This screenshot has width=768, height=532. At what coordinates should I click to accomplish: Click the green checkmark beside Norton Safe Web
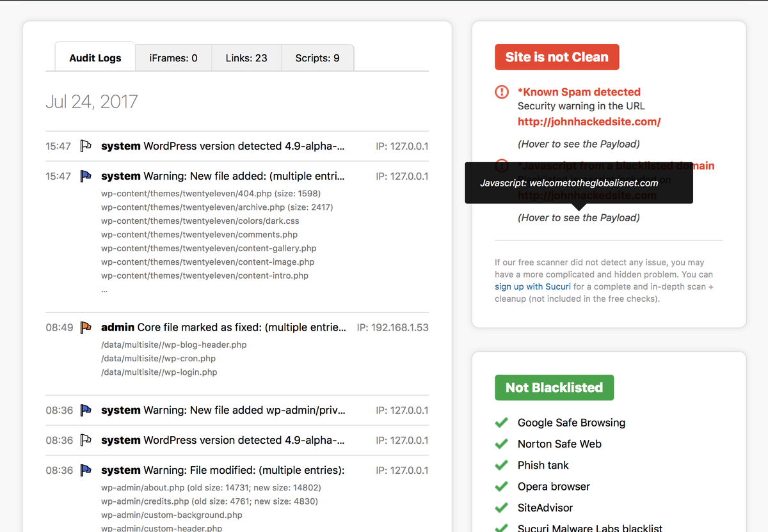point(502,444)
